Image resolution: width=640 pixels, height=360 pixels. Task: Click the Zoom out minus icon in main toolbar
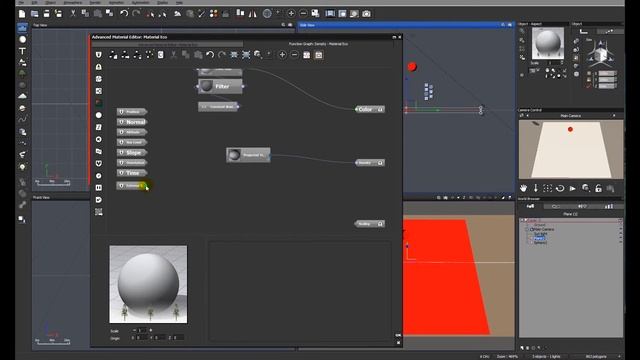[x=303, y=13]
